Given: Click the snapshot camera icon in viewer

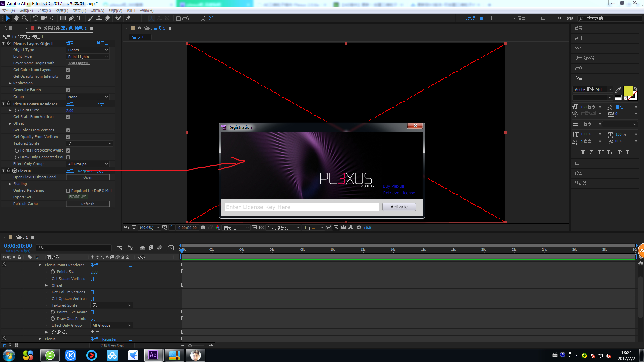Looking at the screenshot, I should pyautogui.click(x=203, y=228).
